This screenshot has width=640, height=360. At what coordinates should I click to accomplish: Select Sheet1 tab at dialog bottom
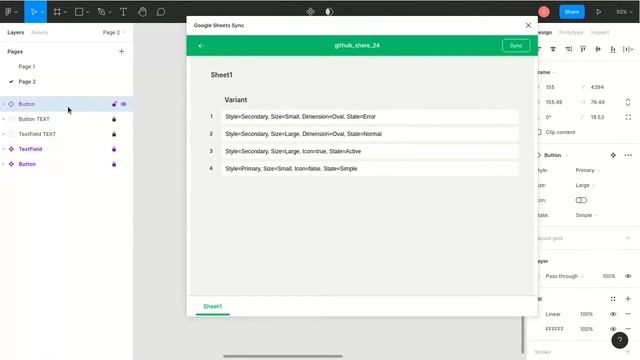click(x=213, y=307)
